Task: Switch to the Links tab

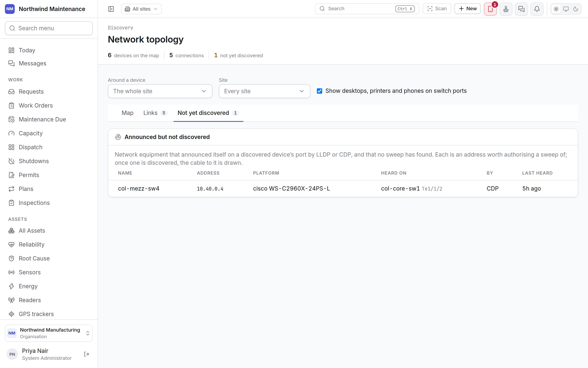Action: (155, 113)
